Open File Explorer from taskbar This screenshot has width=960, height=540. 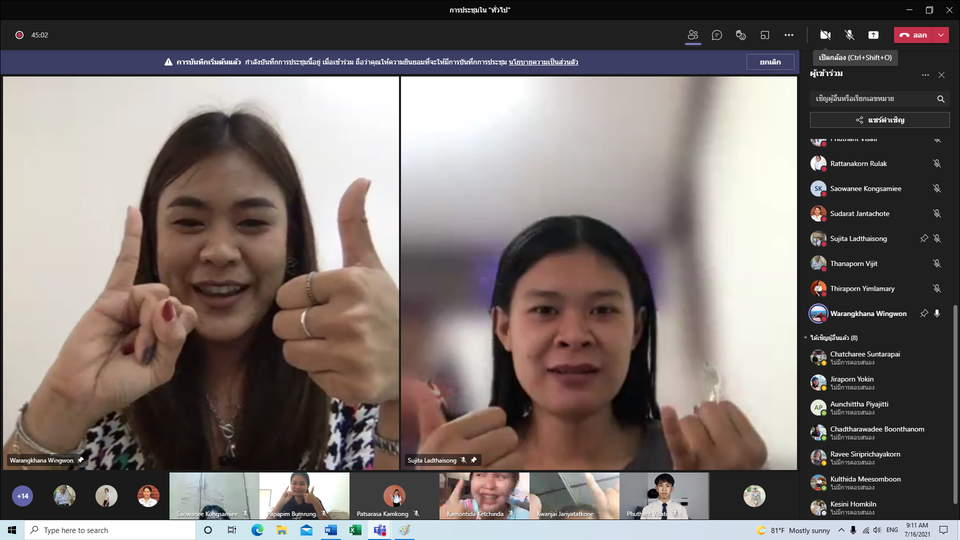[282, 530]
